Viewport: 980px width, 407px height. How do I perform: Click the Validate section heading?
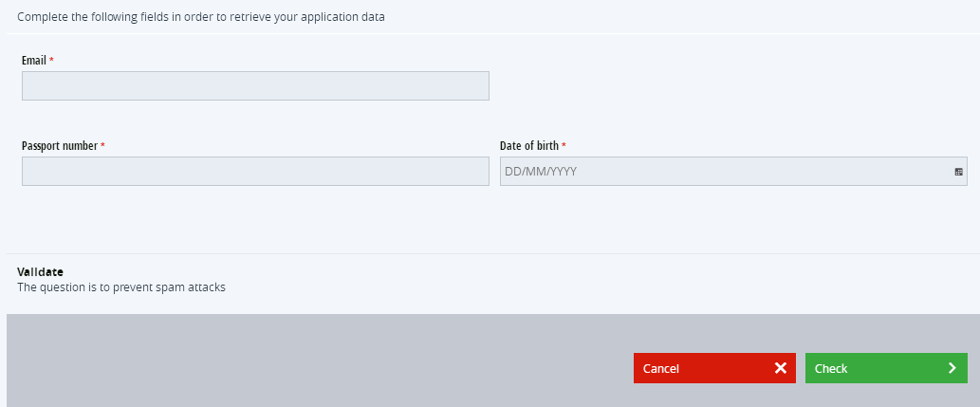(x=40, y=272)
